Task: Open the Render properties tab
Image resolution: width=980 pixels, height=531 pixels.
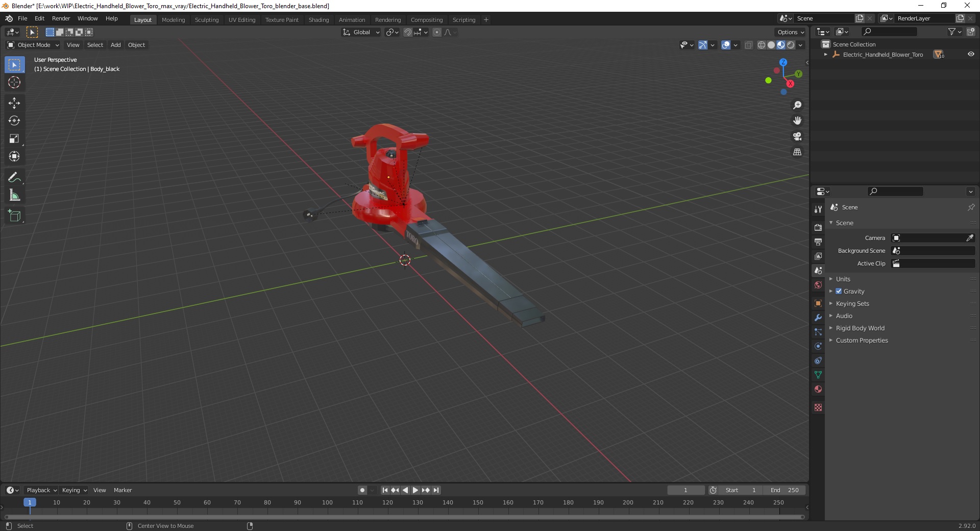Action: [x=818, y=227]
